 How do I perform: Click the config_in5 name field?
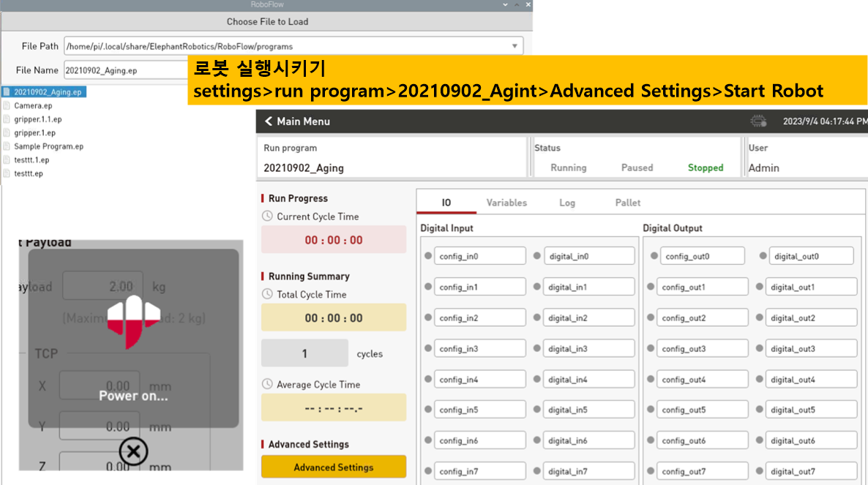(480, 410)
